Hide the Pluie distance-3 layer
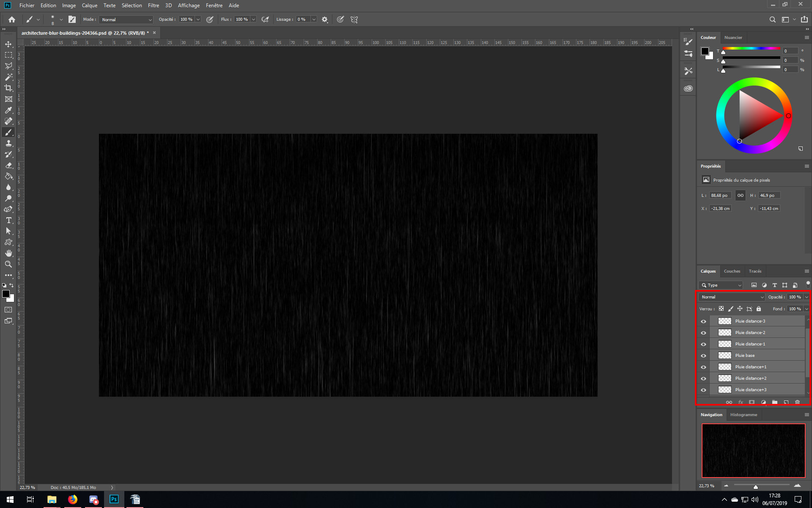812x508 pixels. (704, 321)
